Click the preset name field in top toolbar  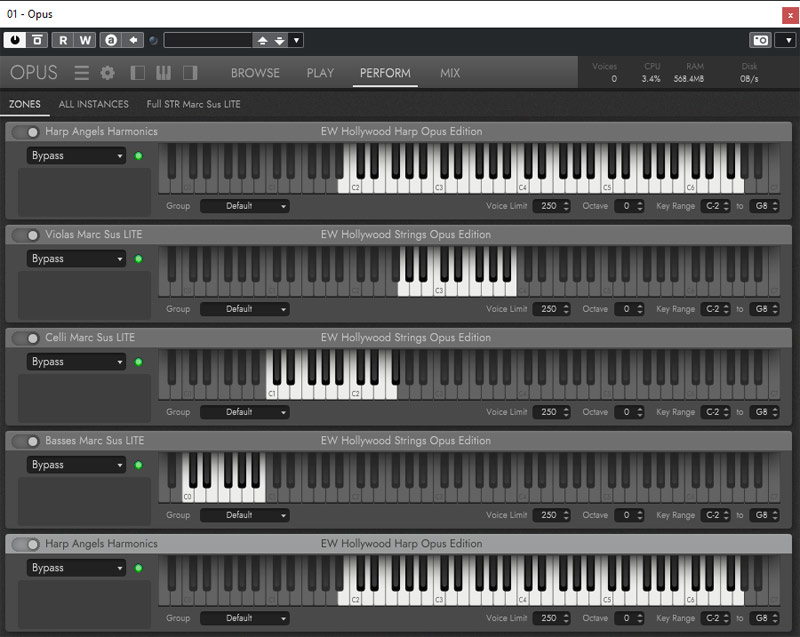[208, 40]
